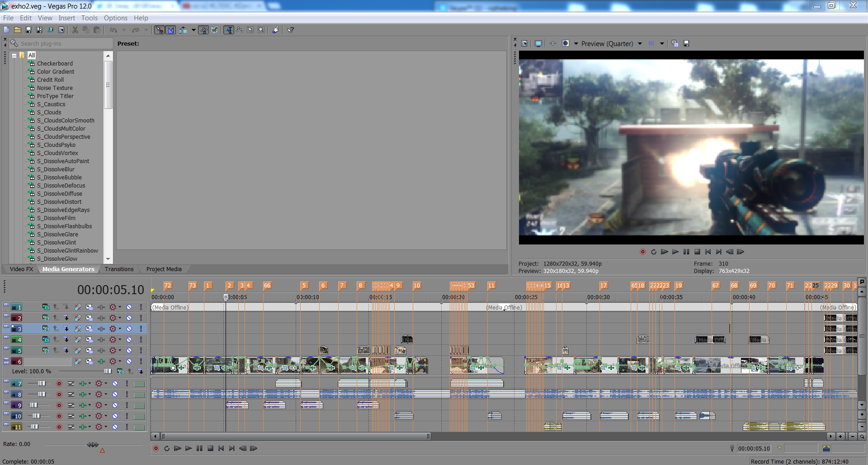Click the Split Screen View icon in the preview toolbar
The width and height of the screenshot is (868, 465).
coord(566,43)
